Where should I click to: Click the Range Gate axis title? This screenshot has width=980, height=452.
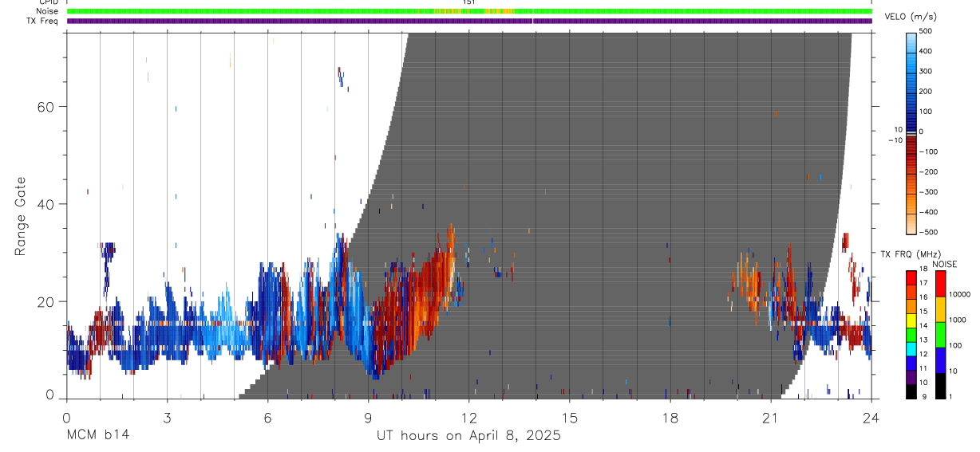pos(20,216)
